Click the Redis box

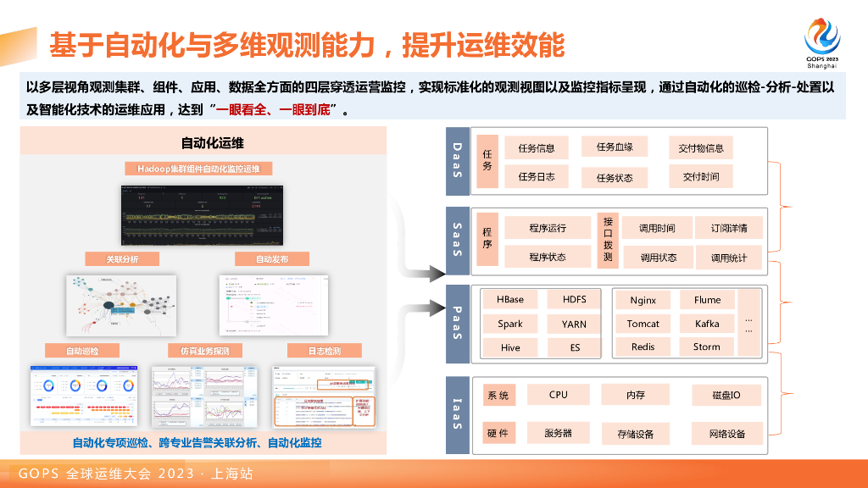[x=643, y=347]
